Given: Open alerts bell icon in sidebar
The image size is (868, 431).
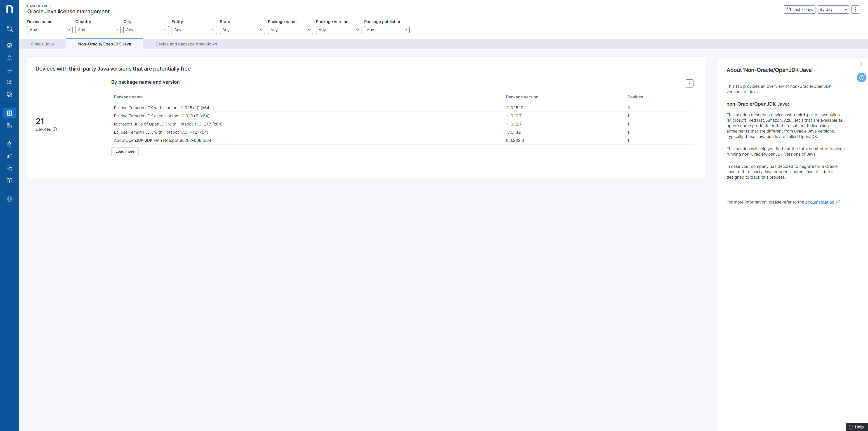Looking at the screenshot, I should (x=9, y=58).
